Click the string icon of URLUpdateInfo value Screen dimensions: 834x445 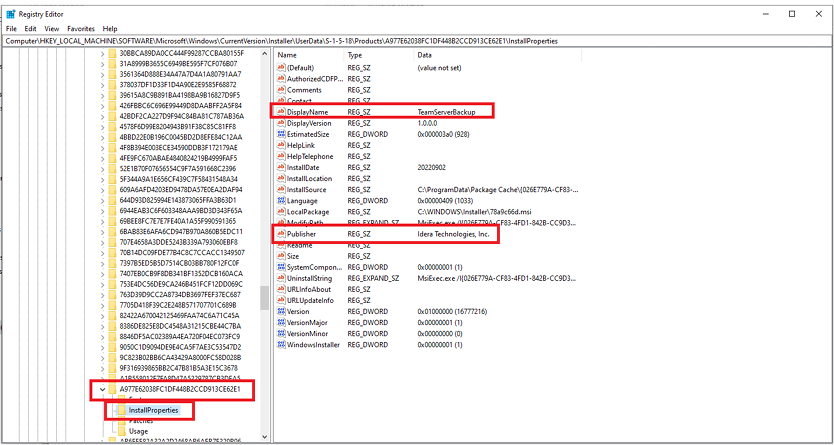281,300
